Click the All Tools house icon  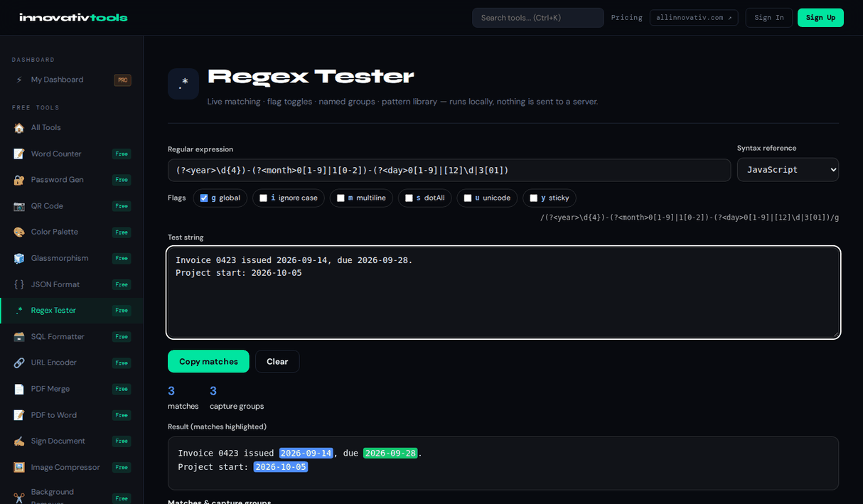[19, 128]
